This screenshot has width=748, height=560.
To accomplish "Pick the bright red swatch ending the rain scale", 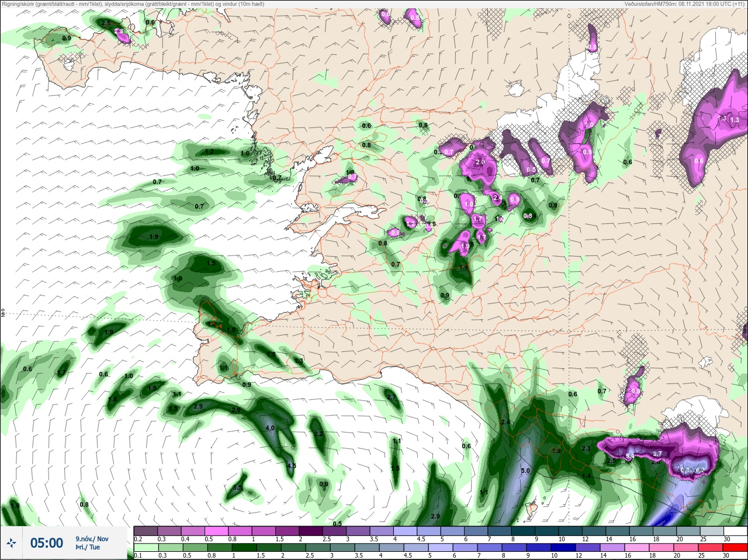I will (x=735, y=548).
